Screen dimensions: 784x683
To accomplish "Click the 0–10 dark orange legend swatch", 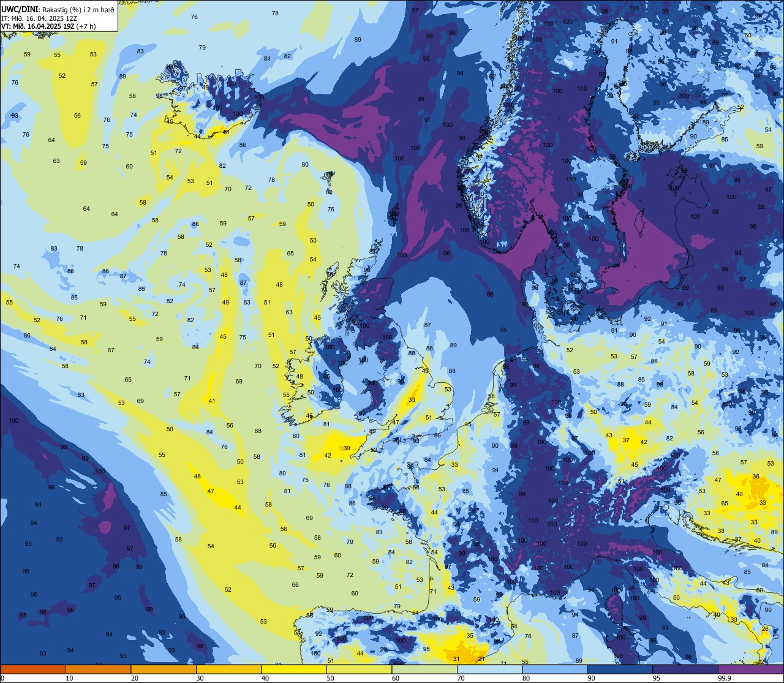I will pos(33,669).
